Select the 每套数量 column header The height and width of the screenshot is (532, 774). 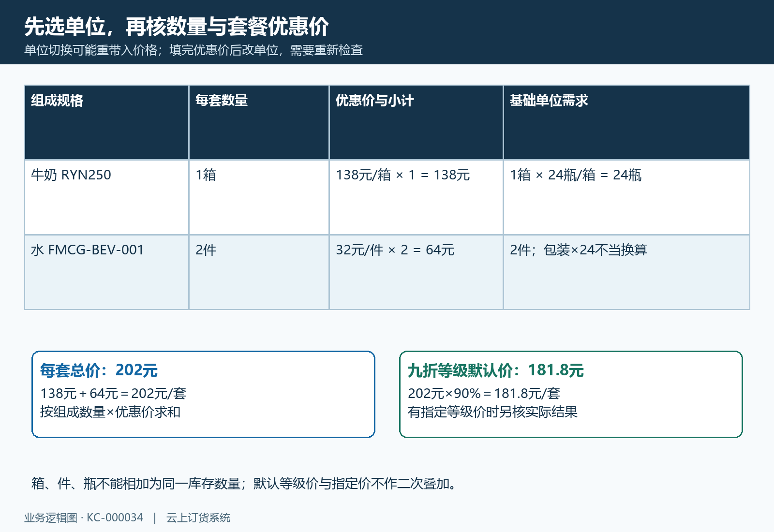click(259, 122)
